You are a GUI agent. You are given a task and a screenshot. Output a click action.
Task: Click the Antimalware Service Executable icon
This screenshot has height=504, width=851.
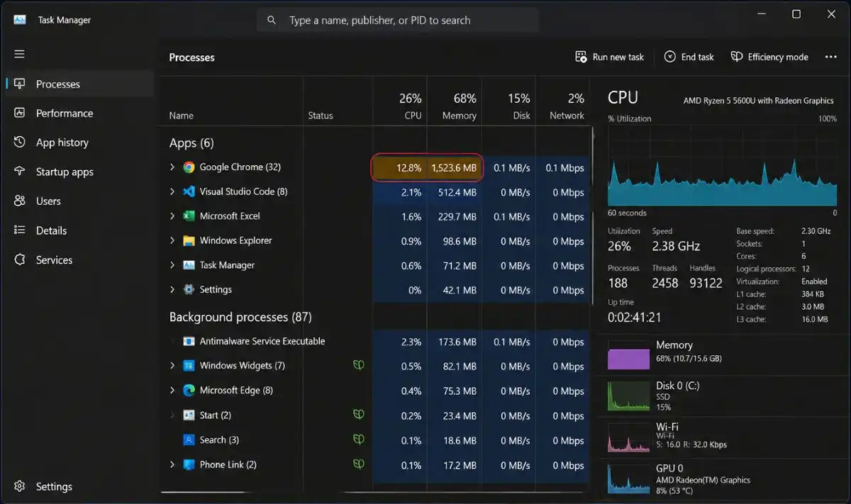189,341
